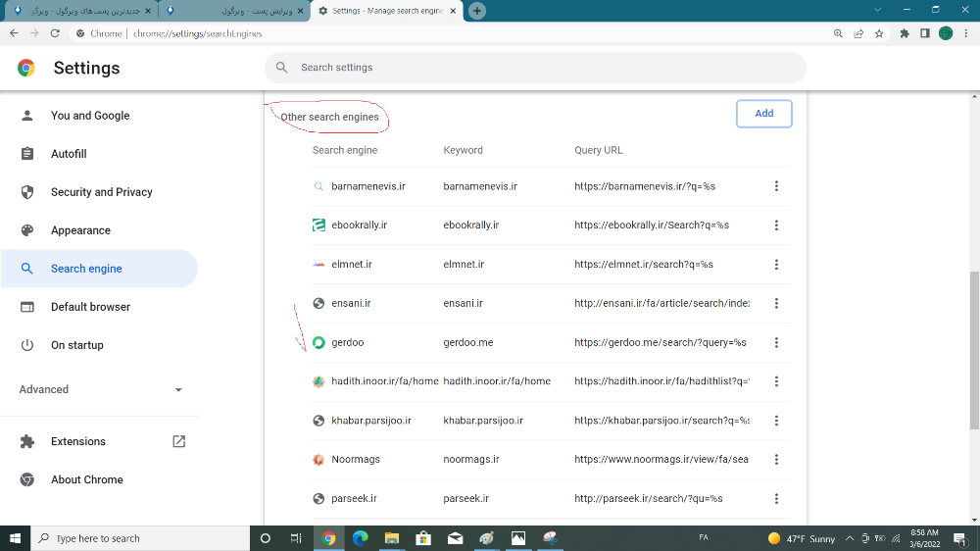Expand the Advanced settings section
980x551 pixels.
tap(100, 389)
